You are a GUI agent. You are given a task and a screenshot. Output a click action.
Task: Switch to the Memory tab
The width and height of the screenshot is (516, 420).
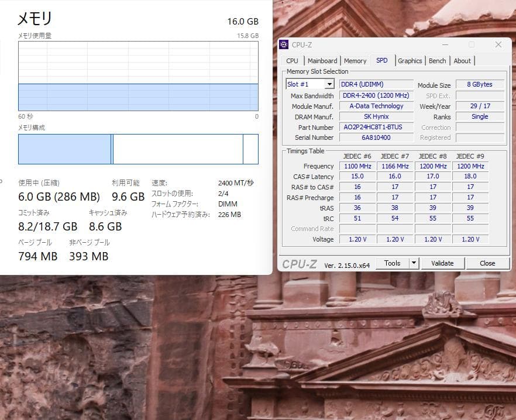click(x=355, y=60)
